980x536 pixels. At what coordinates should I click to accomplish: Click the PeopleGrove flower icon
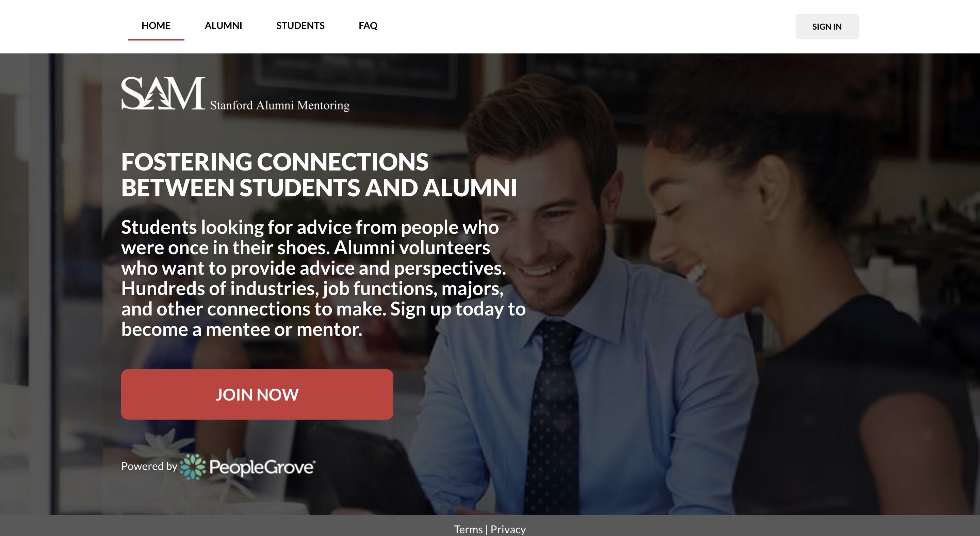pyautogui.click(x=193, y=467)
